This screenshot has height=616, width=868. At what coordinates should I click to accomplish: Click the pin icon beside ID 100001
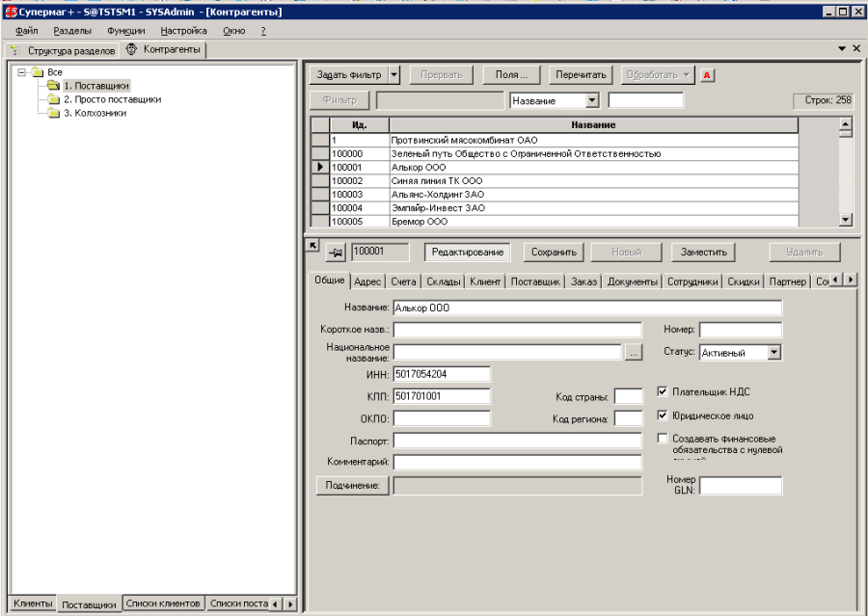336,253
